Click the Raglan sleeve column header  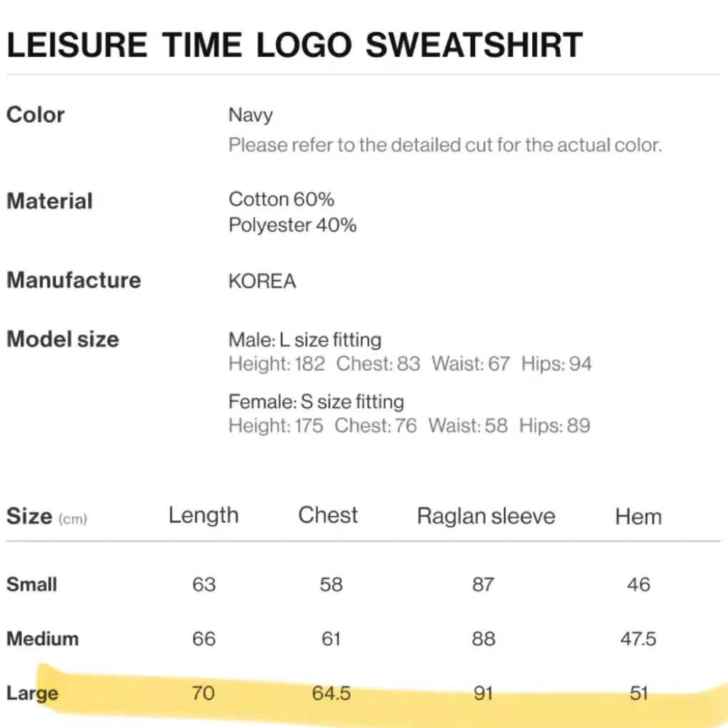tap(486, 517)
